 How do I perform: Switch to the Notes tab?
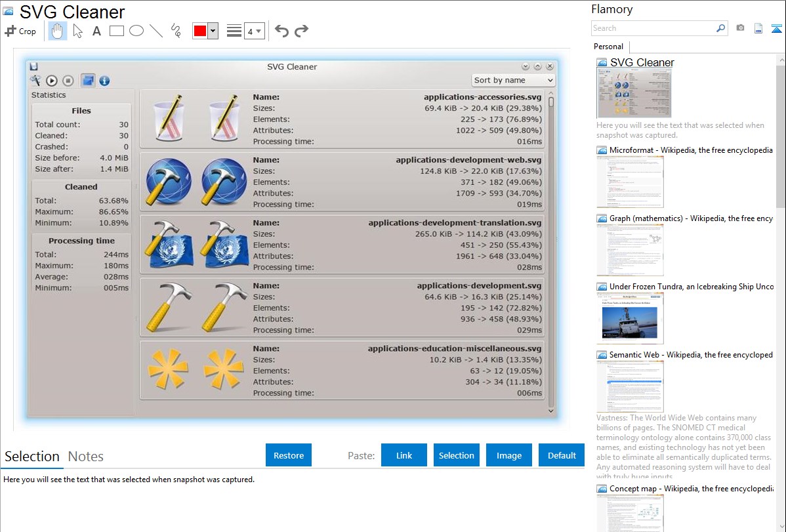pos(86,457)
